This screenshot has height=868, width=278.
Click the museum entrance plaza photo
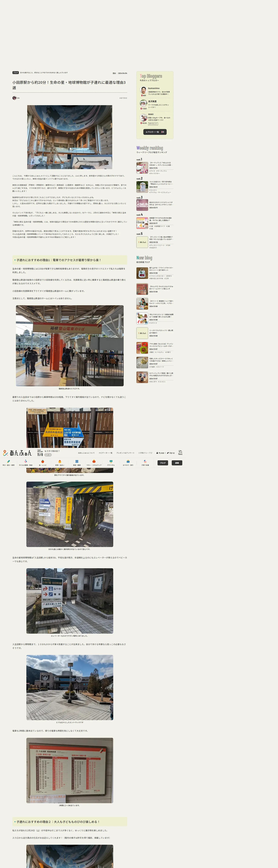(70, 687)
